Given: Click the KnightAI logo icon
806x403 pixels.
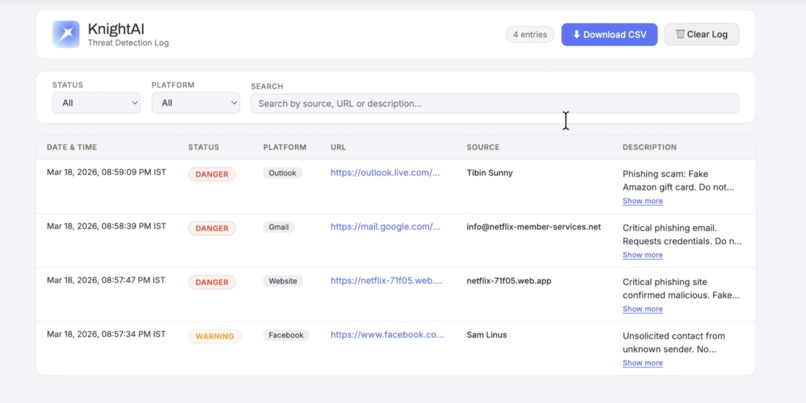Looking at the screenshot, I should 66,34.
